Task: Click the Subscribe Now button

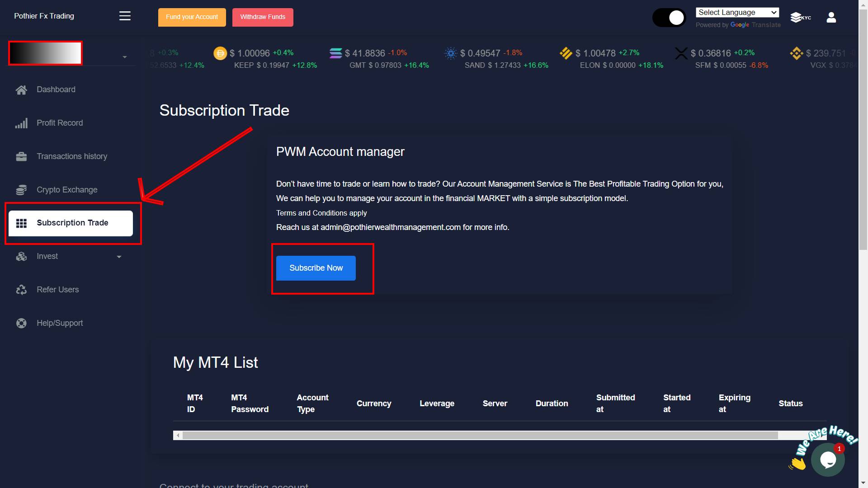Action: [316, 268]
